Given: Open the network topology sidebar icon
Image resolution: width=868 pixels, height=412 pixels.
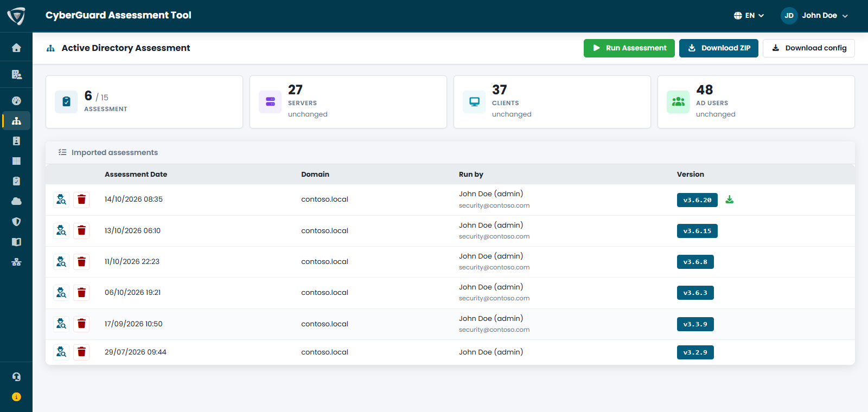Looking at the screenshot, I should click(x=16, y=262).
